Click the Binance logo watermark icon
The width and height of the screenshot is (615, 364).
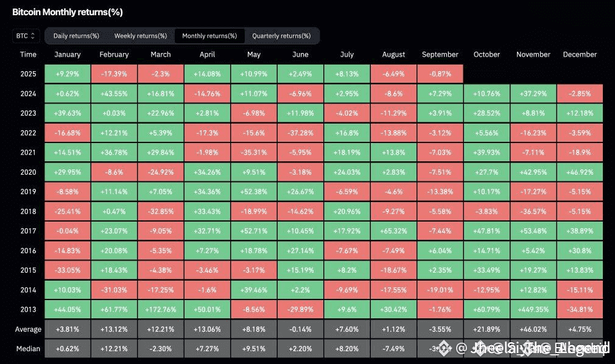[x=445, y=348]
